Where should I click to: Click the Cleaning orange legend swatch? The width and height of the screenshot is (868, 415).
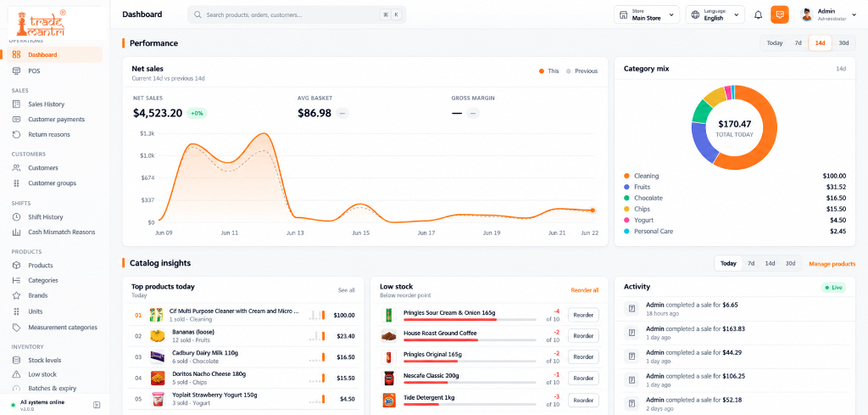click(x=626, y=176)
